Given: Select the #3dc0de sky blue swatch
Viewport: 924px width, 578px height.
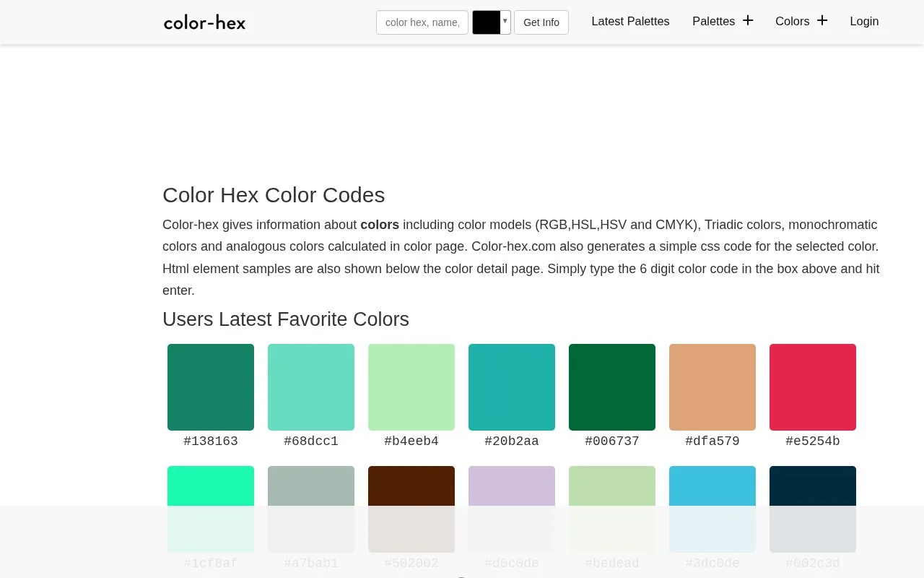Looking at the screenshot, I should 712,509.
